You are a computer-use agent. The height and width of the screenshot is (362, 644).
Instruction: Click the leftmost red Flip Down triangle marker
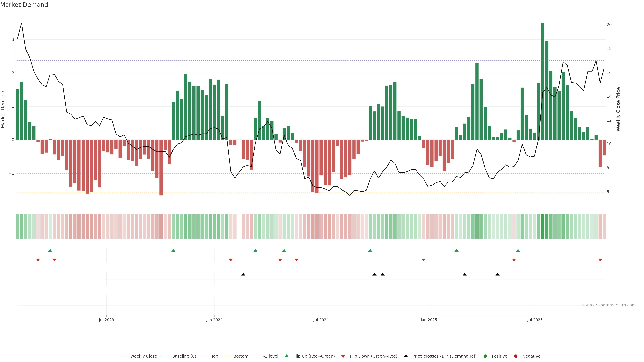click(38, 260)
